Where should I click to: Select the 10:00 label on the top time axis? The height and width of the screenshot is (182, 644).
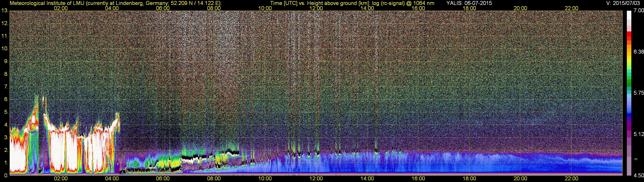pyautogui.click(x=265, y=8)
